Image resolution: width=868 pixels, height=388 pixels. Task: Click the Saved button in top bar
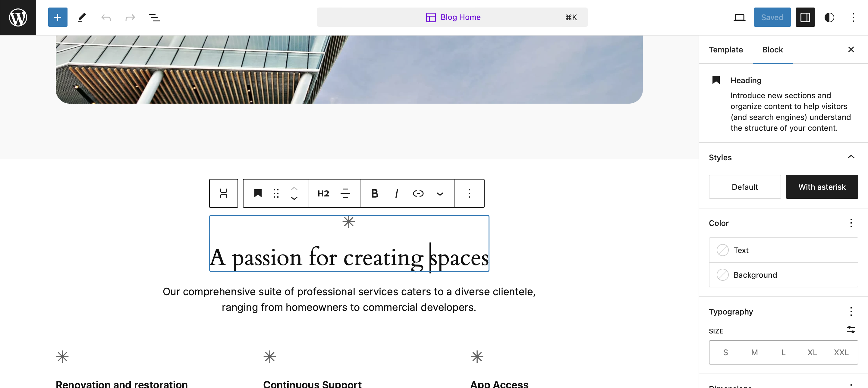(x=772, y=17)
